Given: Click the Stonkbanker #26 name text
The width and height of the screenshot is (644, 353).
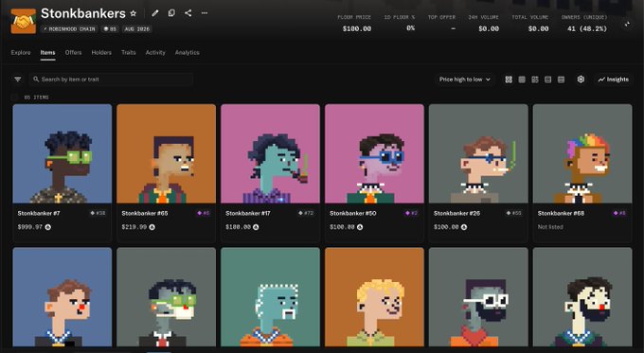Looking at the screenshot, I should 456,213.
